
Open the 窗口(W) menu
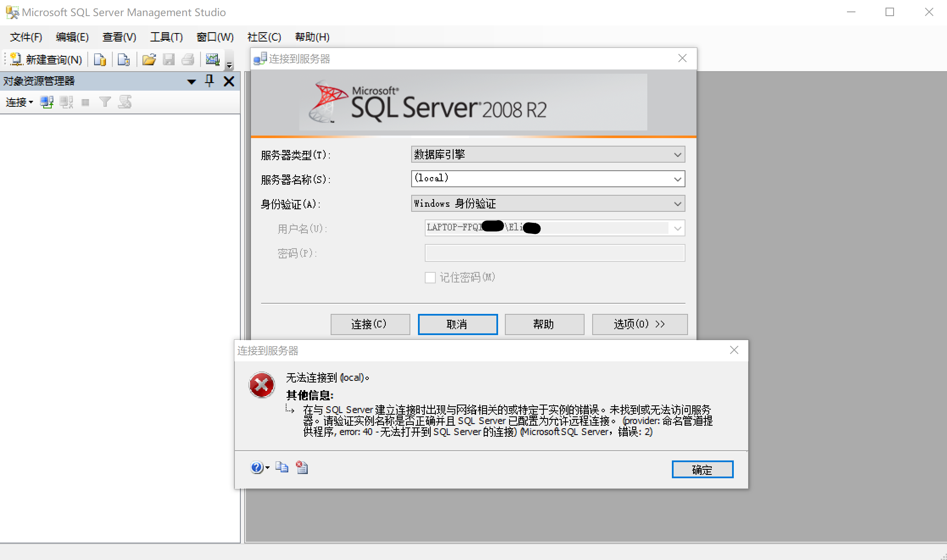coord(215,37)
